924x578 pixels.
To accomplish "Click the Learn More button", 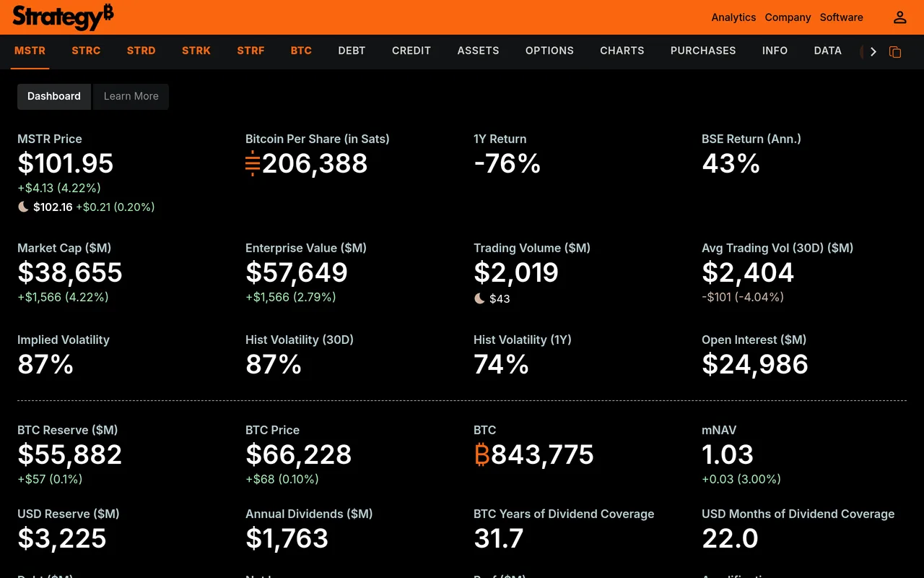I will (x=131, y=96).
